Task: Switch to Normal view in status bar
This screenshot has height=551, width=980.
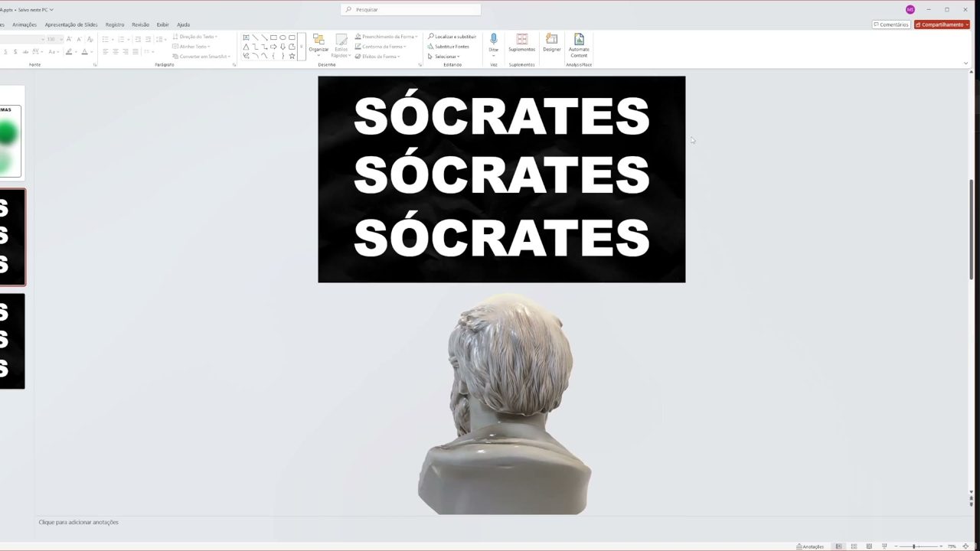Action: pyautogui.click(x=838, y=546)
